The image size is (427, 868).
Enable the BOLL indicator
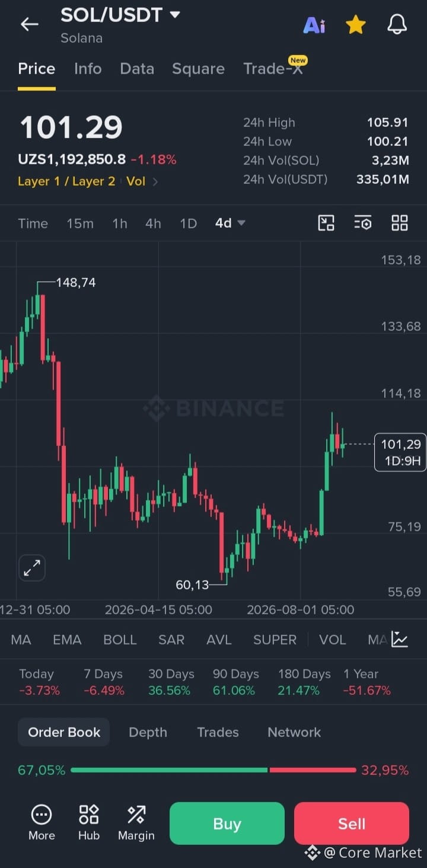(120, 640)
